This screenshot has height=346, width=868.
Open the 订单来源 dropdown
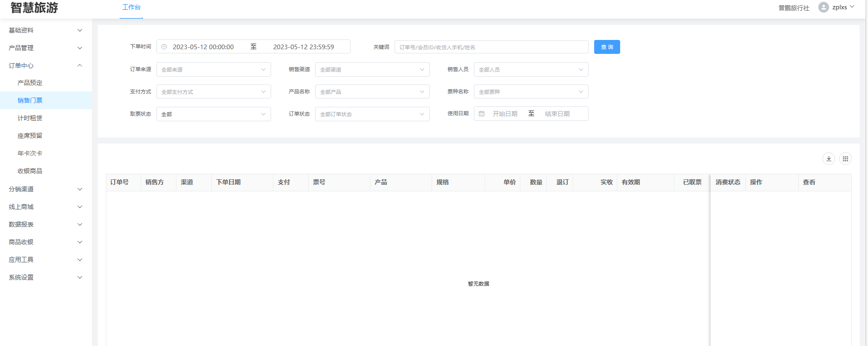point(213,70)
